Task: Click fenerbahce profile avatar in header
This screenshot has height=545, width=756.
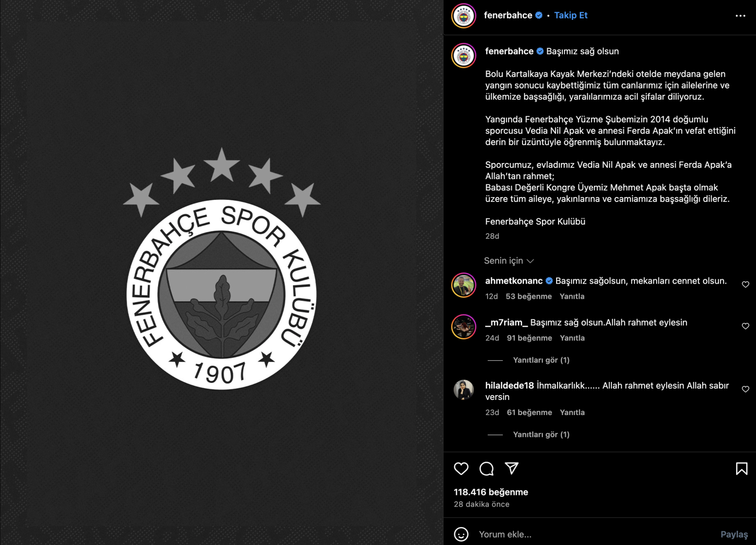Action: 464,16
